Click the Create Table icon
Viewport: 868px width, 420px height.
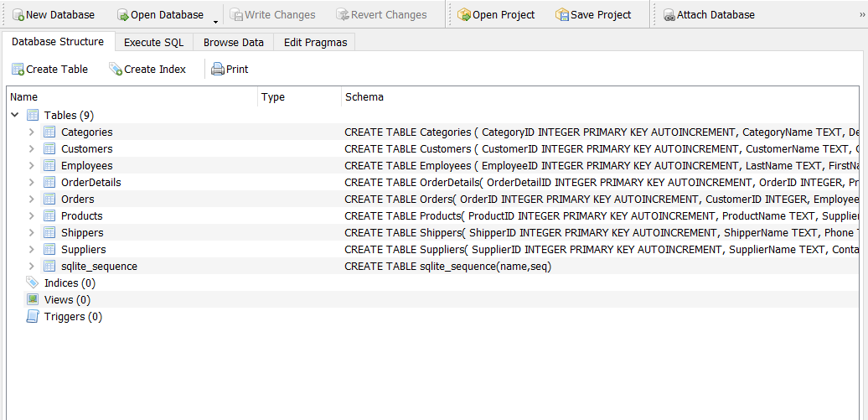(x=18, y=70)
